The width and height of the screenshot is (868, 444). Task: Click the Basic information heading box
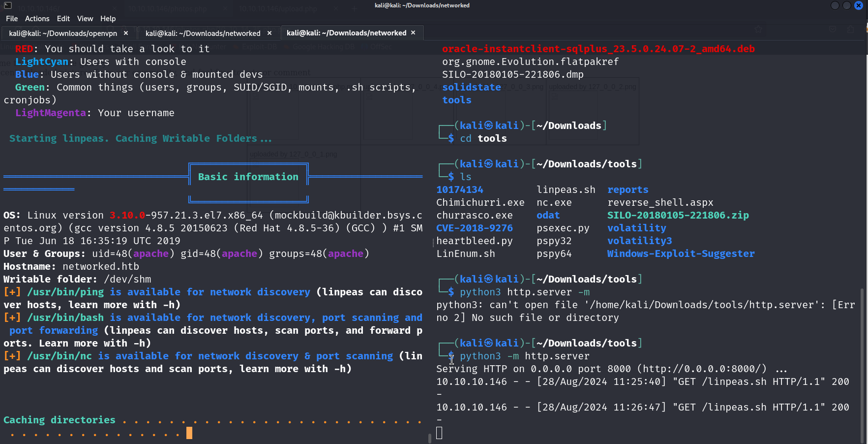248,177
